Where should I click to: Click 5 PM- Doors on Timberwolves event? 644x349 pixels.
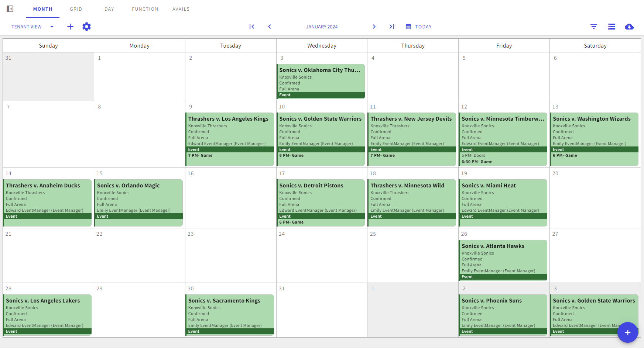coord(473,156)
